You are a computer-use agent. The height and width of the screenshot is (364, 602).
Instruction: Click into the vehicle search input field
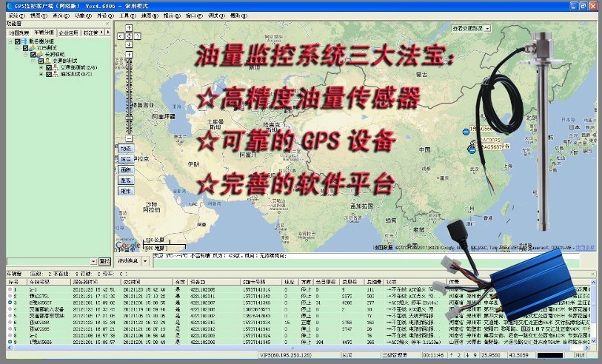point(49,262)
